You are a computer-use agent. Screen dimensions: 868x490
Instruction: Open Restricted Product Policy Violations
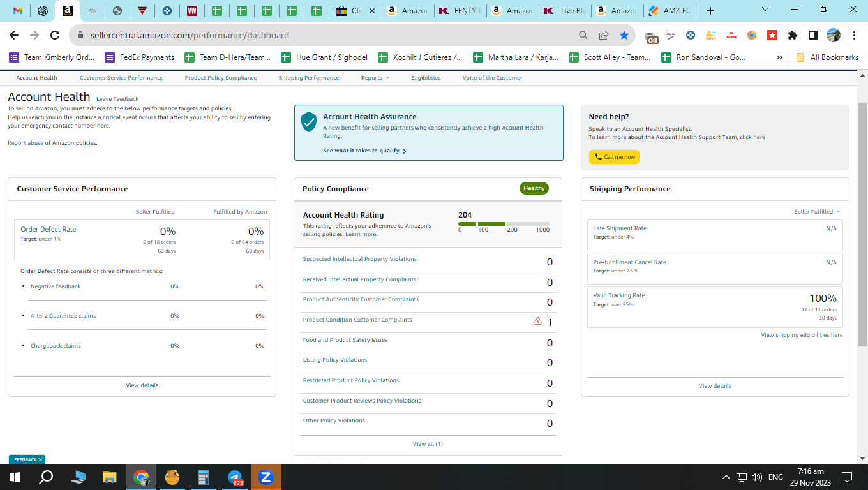pos(351,380)
